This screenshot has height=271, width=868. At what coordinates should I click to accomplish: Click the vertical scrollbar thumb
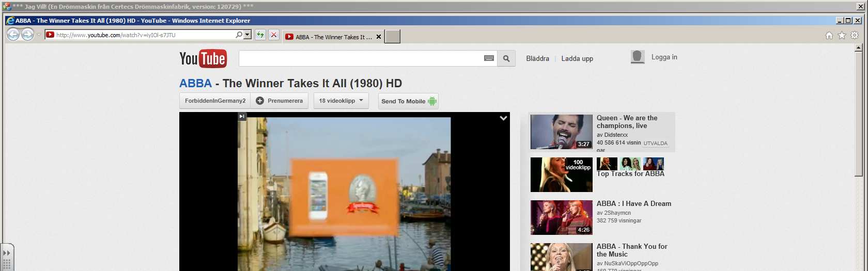859,114
